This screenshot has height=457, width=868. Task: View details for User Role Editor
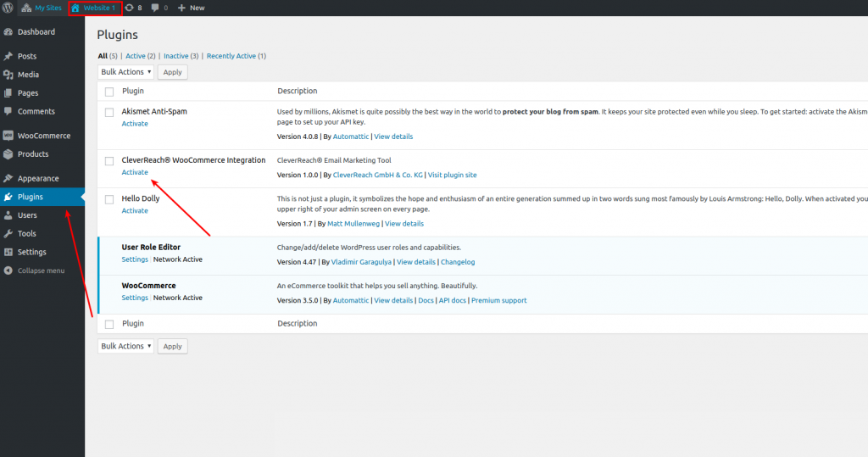[x=415, y=261]
